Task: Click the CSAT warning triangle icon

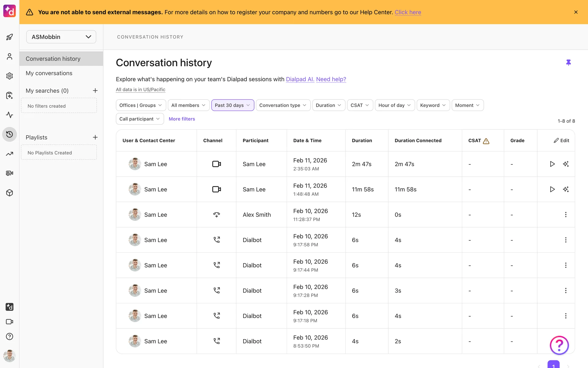Action: pyautogui.click(x=486, y=141)
